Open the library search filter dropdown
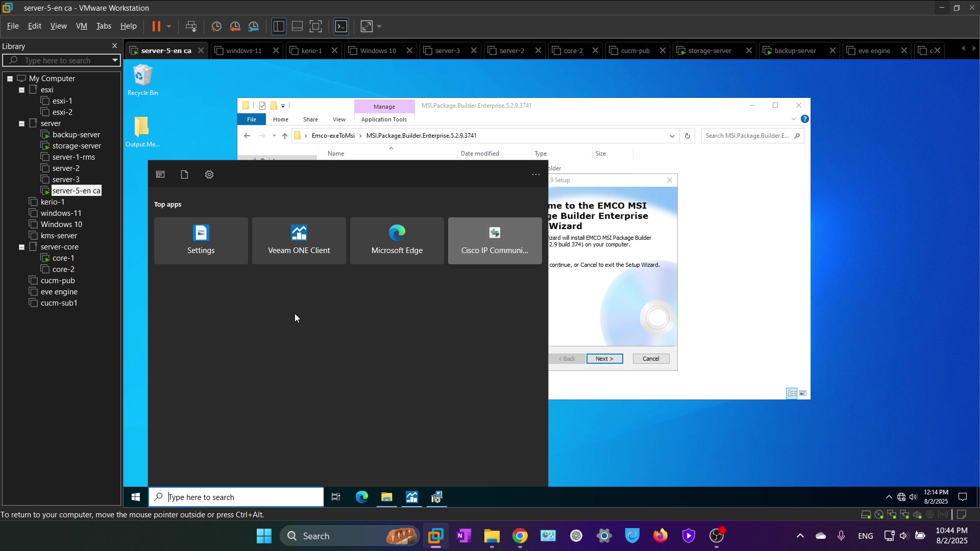The image size is (980, 551). 115,61
